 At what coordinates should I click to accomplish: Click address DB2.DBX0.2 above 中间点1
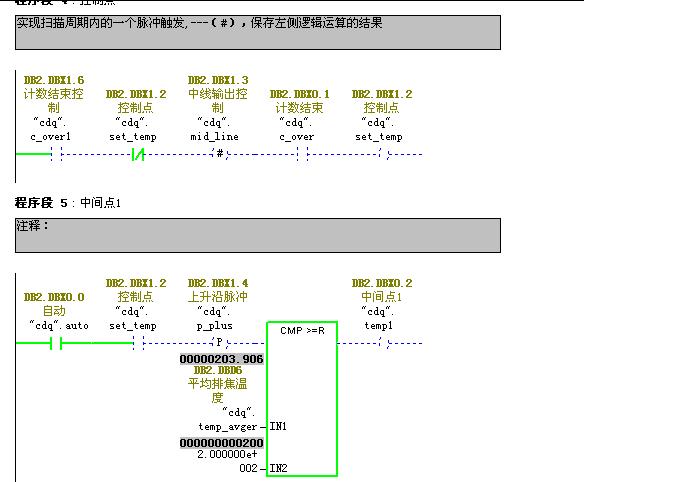click(382, 283)
